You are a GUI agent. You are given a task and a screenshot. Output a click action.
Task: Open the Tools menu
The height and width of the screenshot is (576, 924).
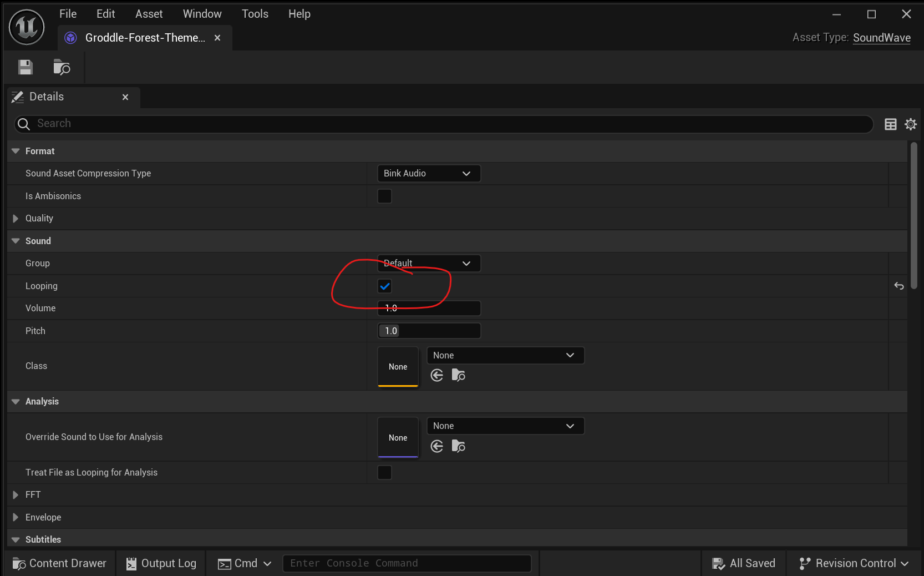tap(255, 14)
